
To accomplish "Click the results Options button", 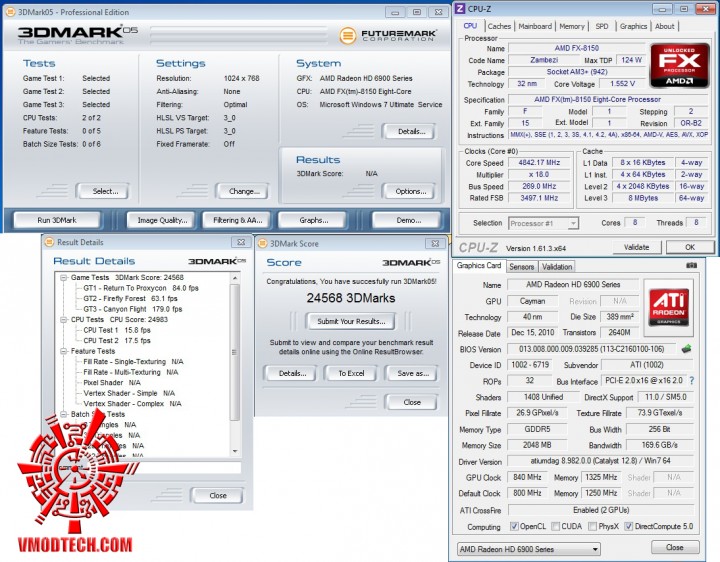I will 410,191.
